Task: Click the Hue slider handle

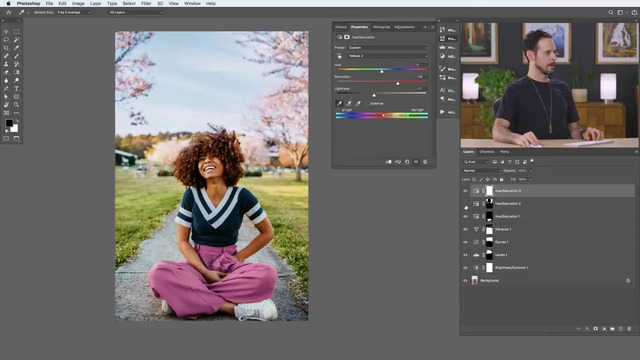Action: pos(382,71)
